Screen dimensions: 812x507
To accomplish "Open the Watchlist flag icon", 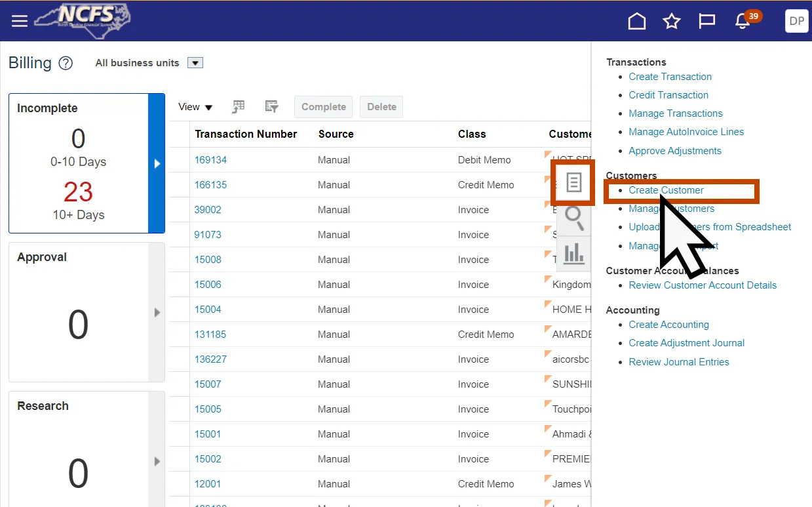I will pyautogui.click(x=706, y=22).
